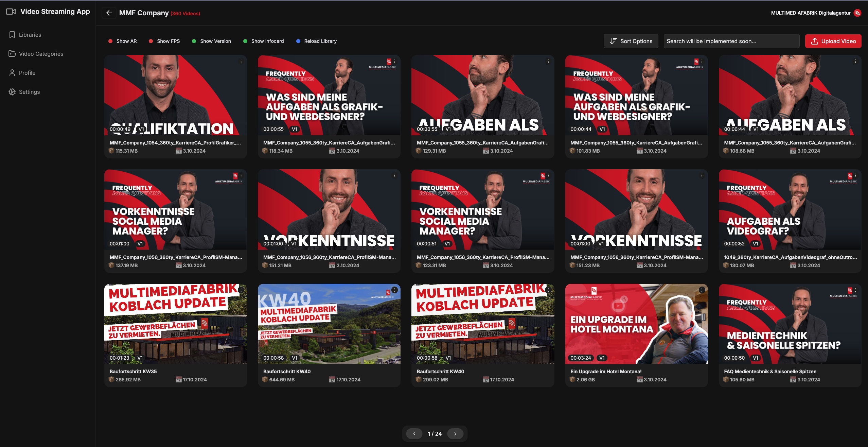Open three-dot menu on 115.31 MB video card
Viewport: 868px width, 447px height.
(241, 62)
